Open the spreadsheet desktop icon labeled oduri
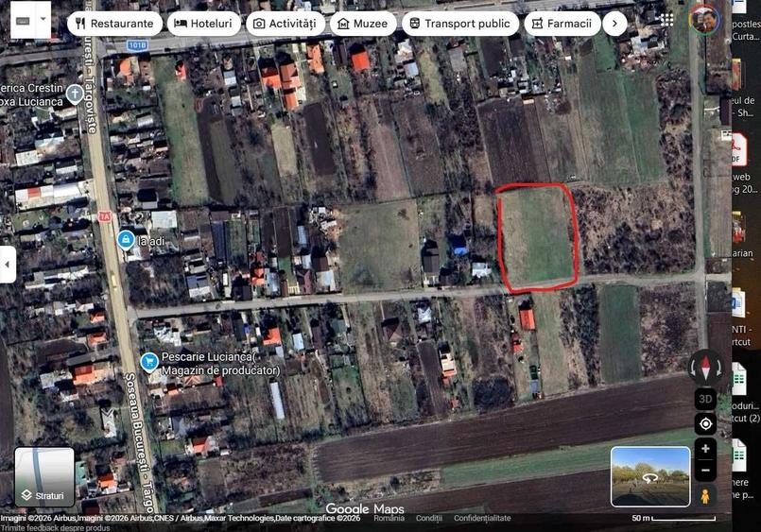This screenshot has width=761, height=532. 739,380
